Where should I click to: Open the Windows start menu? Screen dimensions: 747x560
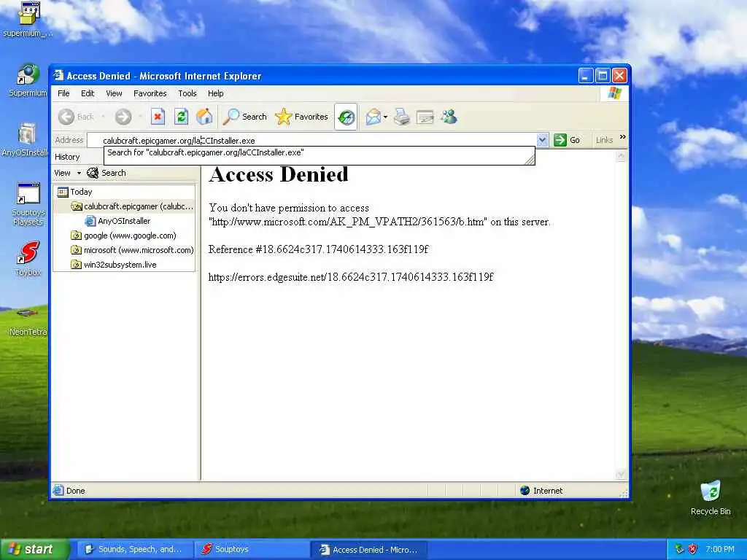tap(34, 549)
